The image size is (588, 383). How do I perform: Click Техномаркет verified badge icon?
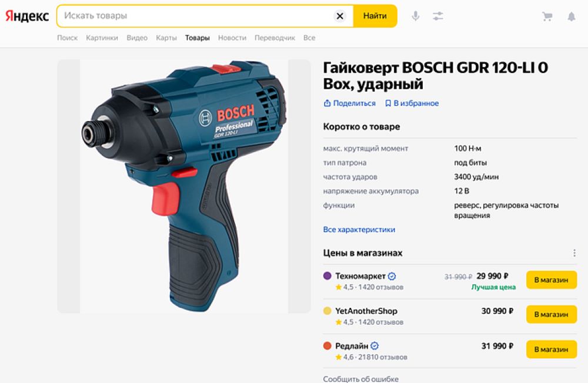pos(392,276)
